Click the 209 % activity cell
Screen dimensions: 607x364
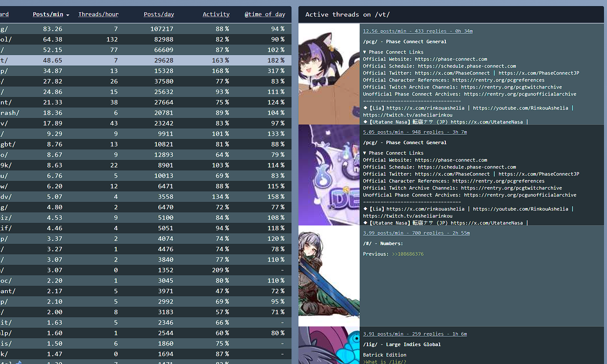[x=220, y=270]
